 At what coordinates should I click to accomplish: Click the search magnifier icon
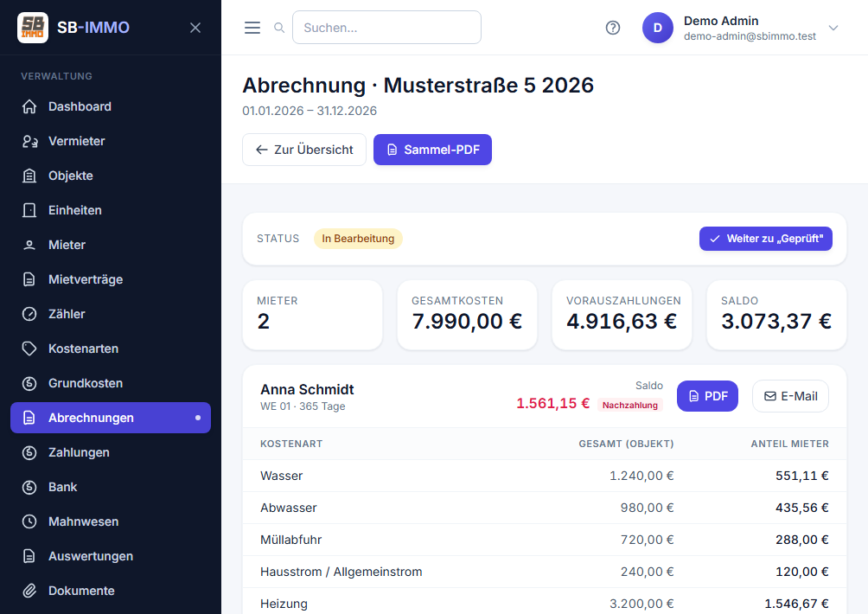click(x=279, y=28)
